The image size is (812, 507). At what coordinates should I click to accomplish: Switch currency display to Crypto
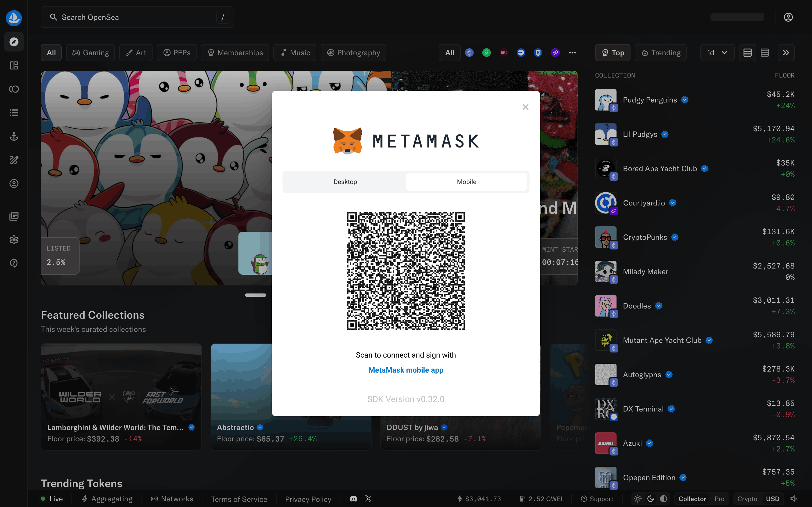tap(747, 499)
